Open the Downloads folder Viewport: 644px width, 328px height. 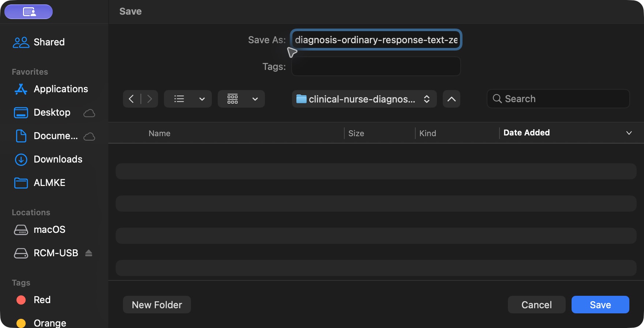click(48, 159)
